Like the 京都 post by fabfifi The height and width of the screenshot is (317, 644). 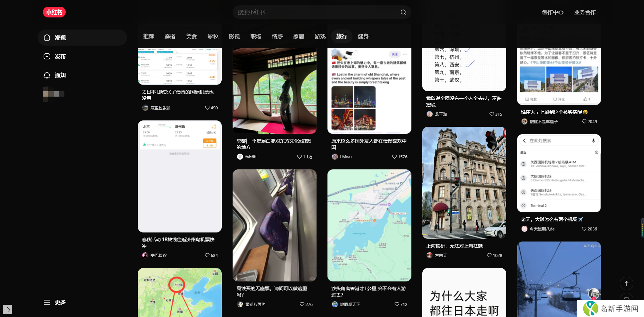click(x=299, y=157)
